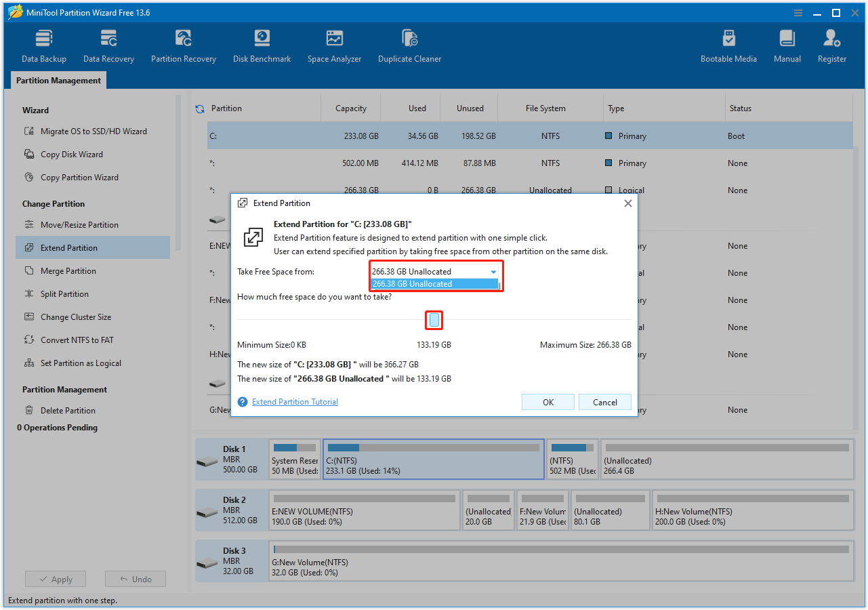This screenshot has width=868, height=610.
Task: Choose Split Partition
Action: point(64,294)
